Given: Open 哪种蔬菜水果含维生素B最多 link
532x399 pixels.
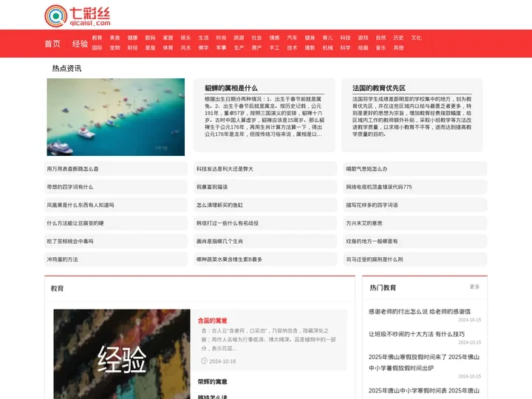Looking at the screenshot, I should 229,259.
